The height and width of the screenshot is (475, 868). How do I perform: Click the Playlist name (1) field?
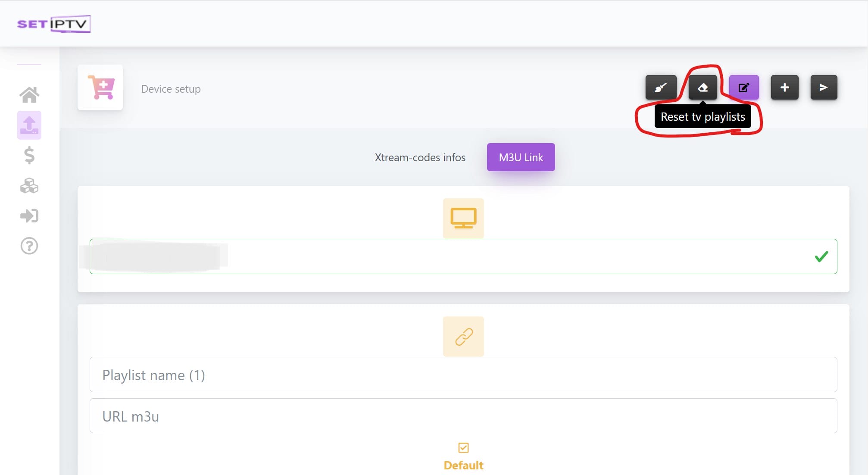pyautogui.click(x=463, y=375)
